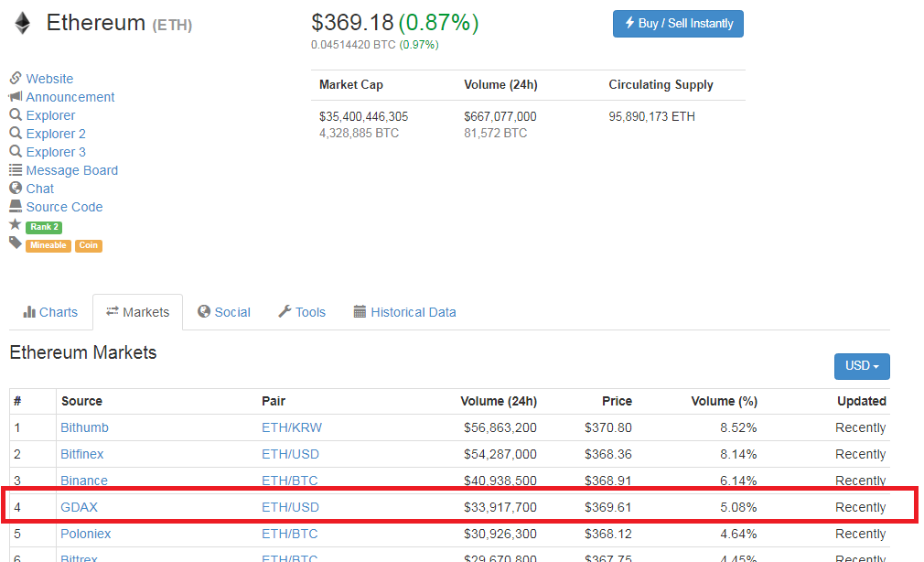Open the Chat link
924x562 pixels.
(40, 189)
